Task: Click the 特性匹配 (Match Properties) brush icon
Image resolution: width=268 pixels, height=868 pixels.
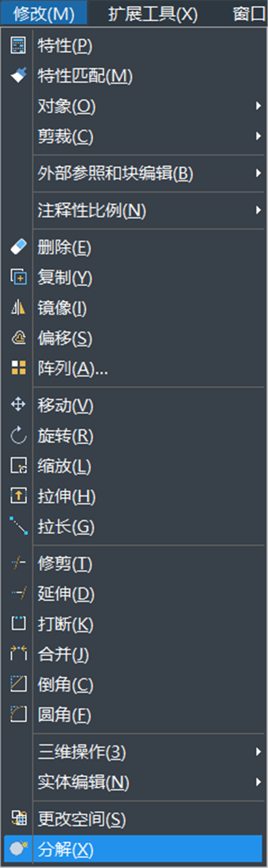Action: click(x=18, y=76)
